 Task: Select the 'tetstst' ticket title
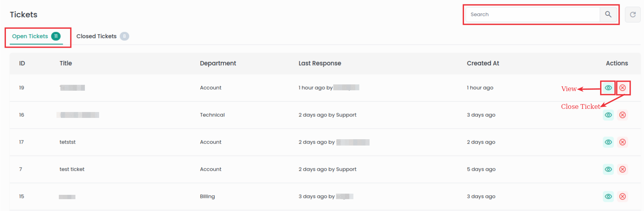pyautogui.click(x=68, y=142)
